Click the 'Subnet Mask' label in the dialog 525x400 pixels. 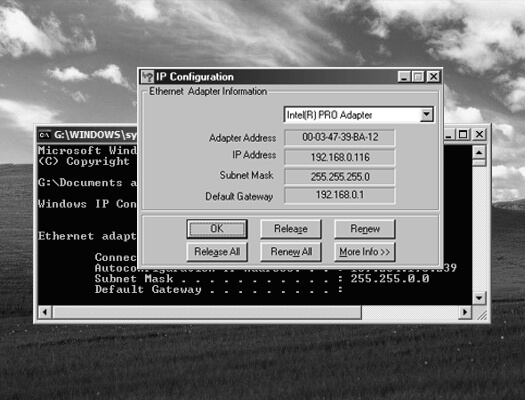tap(246, 175)
